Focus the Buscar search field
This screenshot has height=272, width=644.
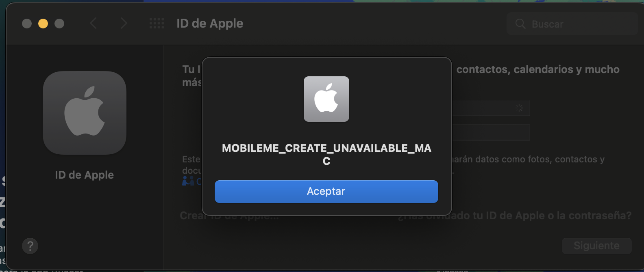(572, 24)
